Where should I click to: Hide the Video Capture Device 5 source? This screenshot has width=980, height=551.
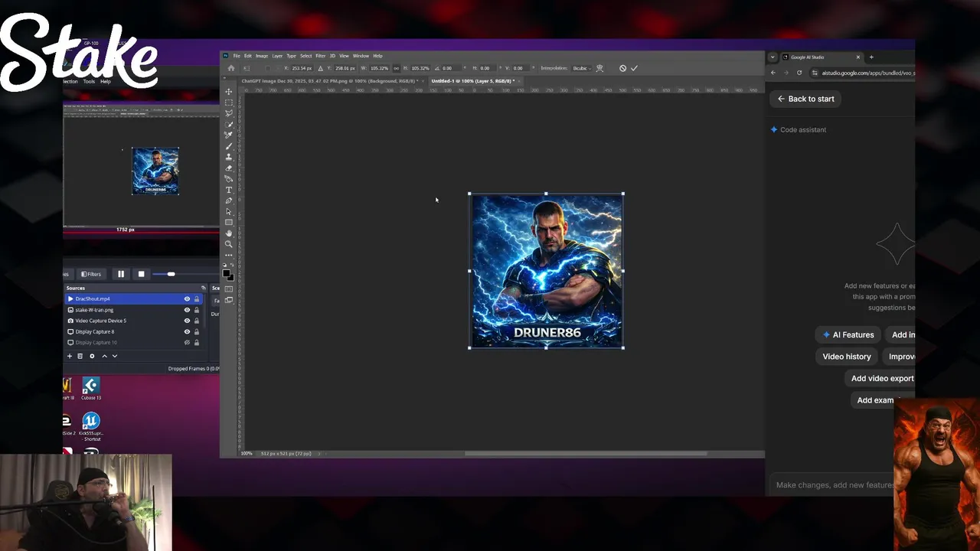[187, 321]
